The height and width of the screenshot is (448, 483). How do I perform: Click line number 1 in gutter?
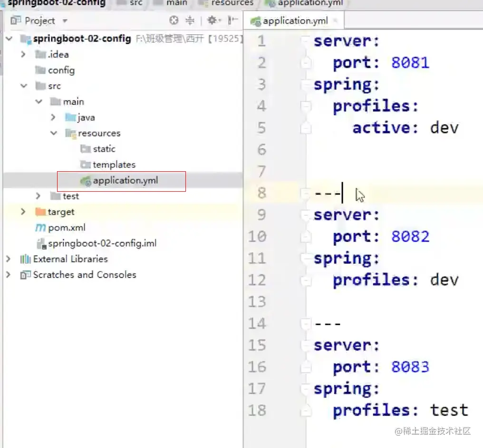(261, 41)
